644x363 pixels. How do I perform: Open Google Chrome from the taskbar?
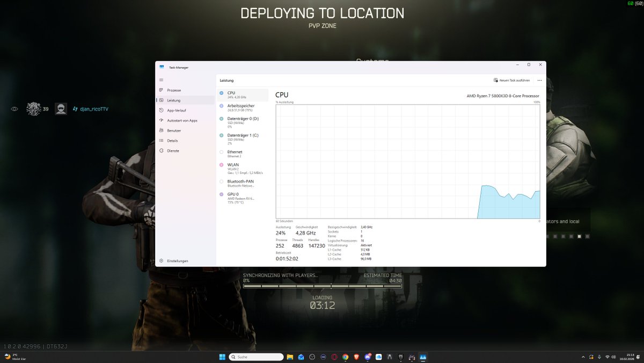[x=345, y=357]
